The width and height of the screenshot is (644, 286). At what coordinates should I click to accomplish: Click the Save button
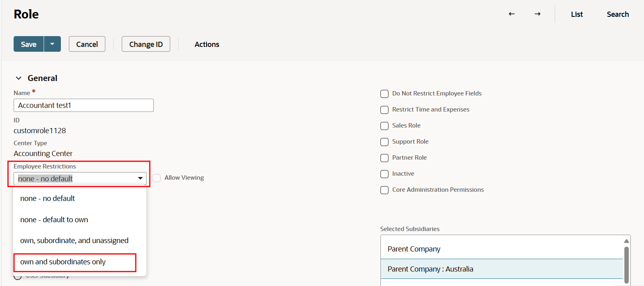pos(28,44)
